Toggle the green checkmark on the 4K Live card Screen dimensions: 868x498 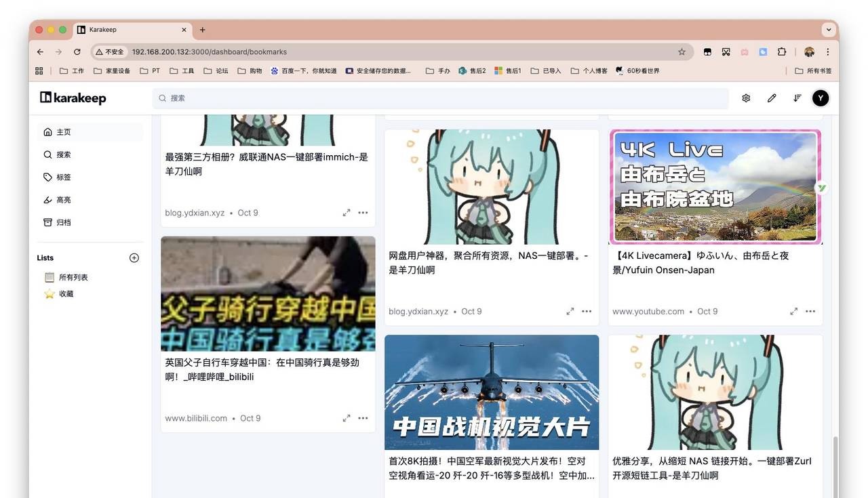click(x=822, y=188)
